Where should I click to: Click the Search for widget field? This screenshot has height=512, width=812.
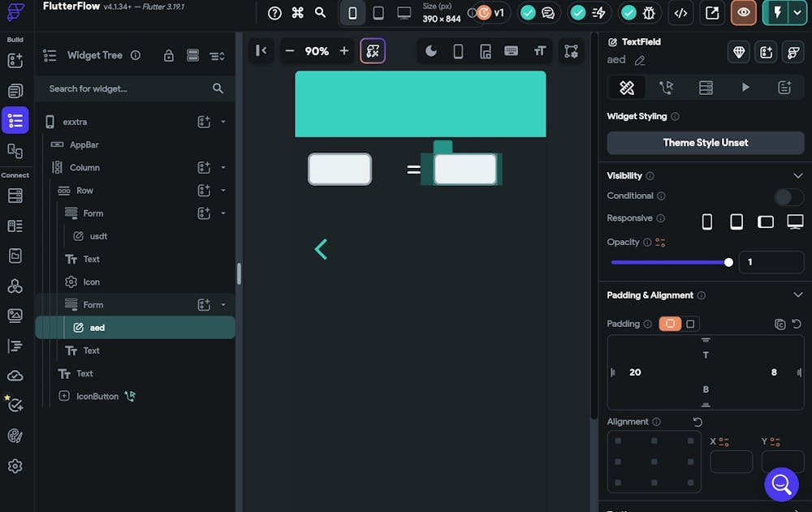pyautogui.click(x=126, y=88)
